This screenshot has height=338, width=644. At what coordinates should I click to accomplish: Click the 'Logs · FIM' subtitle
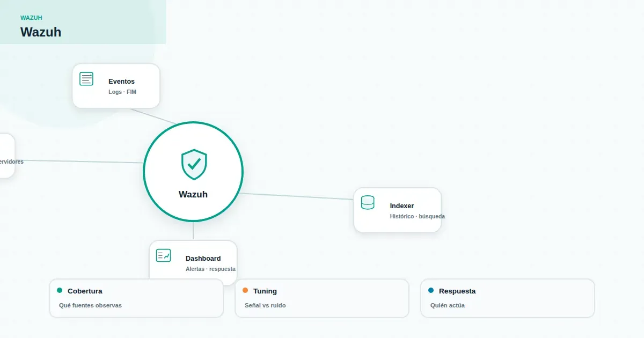coord(122,92)
